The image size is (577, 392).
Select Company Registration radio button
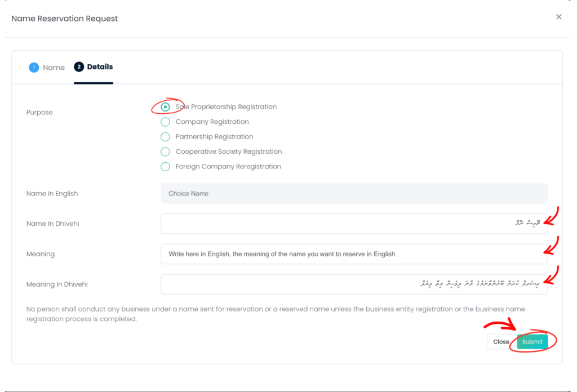pyautogui.click(x=165, y=122)
